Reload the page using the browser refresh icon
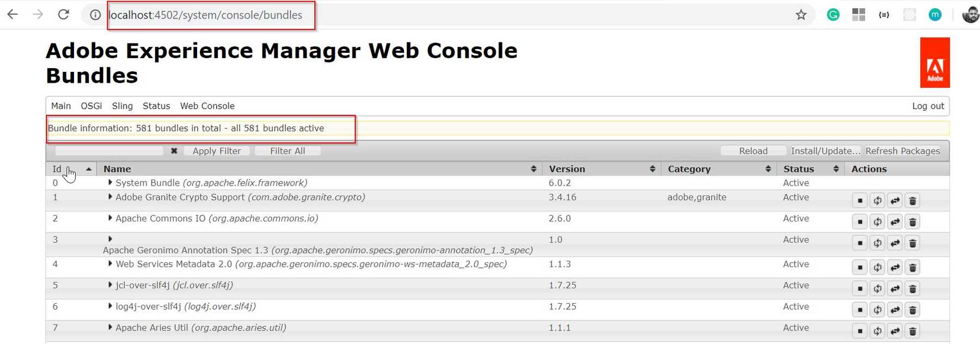The image size is (980, 344). point(64,15)
